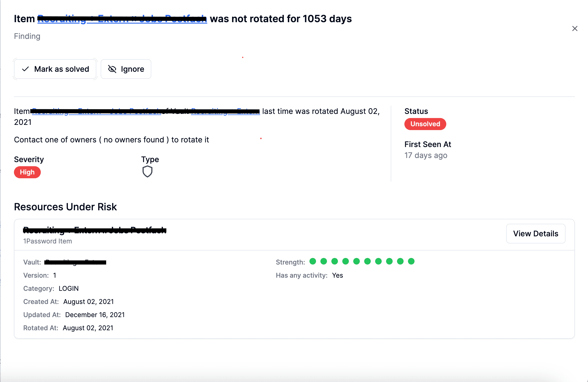The image size is (588, 382).
Task: Click the Has any activity Yes value
Action: pos(337,275)
